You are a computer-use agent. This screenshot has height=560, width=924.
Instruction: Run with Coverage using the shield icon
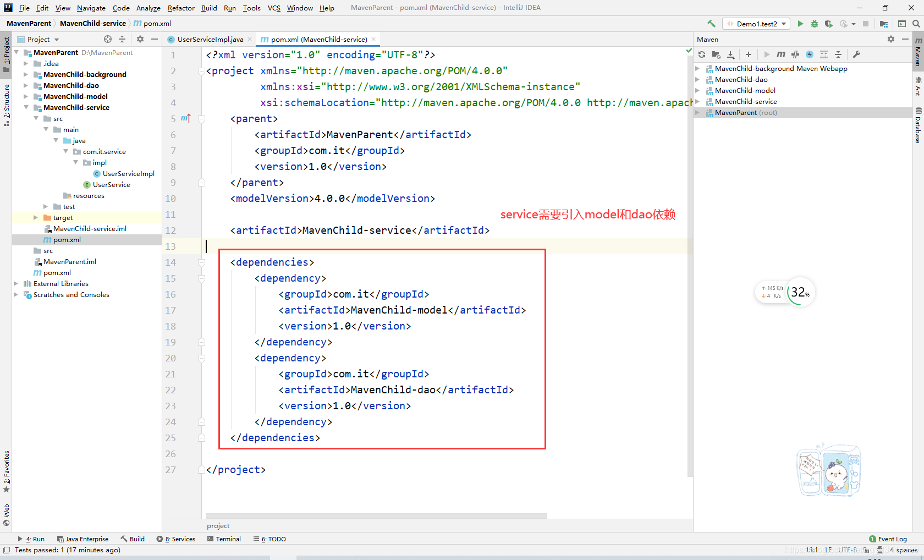[x=828, y=24]
